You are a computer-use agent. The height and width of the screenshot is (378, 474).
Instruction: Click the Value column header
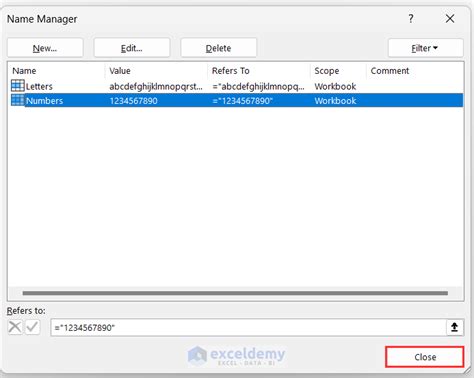(x=156, y=71)
